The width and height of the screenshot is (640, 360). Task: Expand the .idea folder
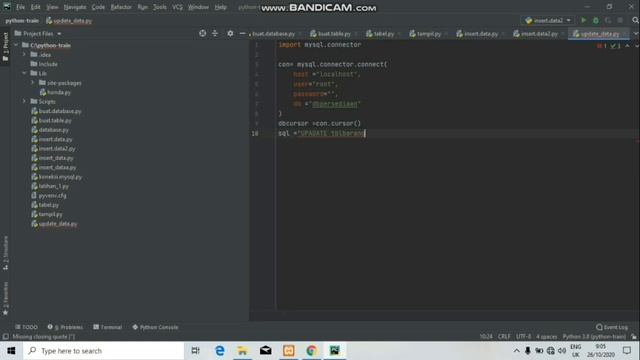[24, 55]
